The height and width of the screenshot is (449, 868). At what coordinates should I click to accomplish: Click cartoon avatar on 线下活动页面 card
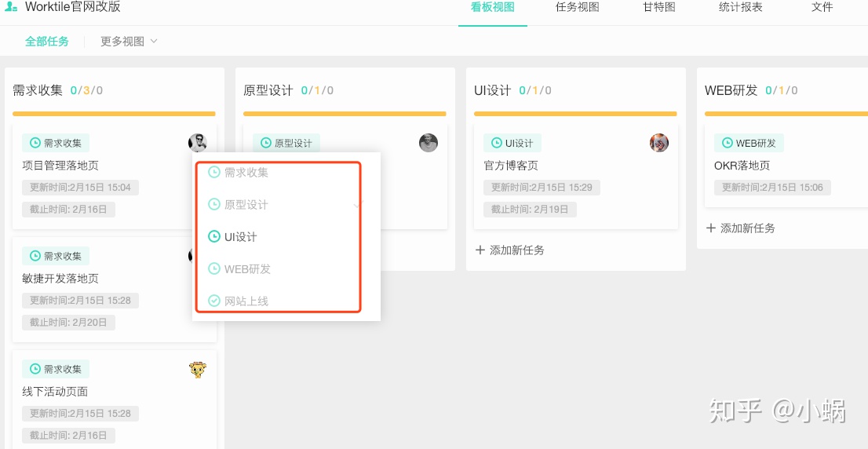(198, 369)
